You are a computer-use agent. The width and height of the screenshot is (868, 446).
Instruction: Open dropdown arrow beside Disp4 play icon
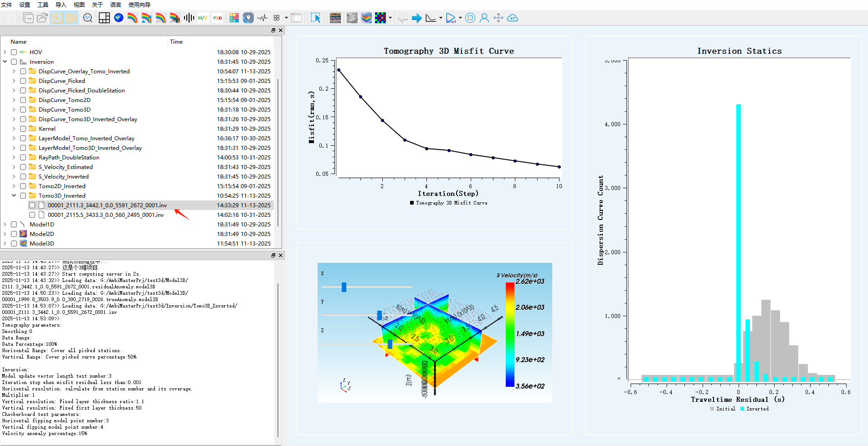coord(460,18)
